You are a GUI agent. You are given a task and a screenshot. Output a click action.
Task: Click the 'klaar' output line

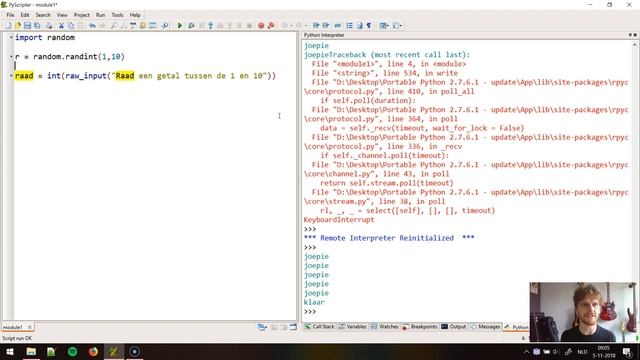coord(314,302)
